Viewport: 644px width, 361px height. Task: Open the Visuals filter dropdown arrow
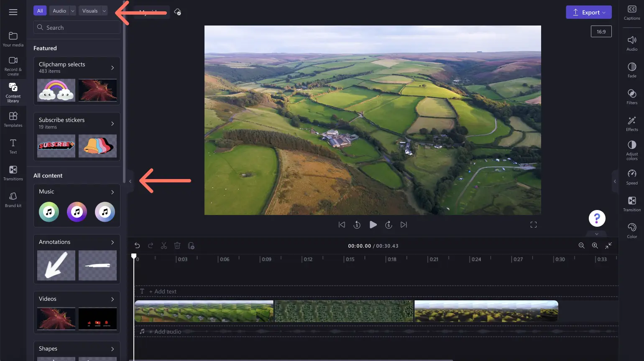[104, 11]
